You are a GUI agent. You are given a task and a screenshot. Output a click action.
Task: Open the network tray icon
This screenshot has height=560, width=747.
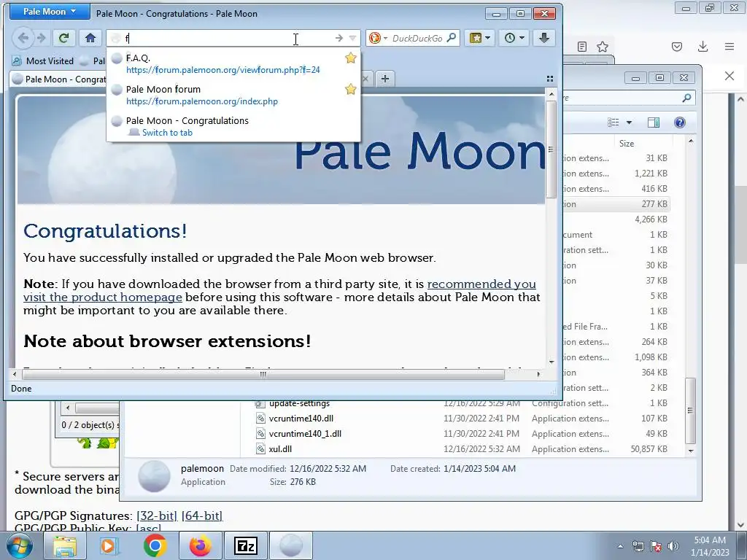638,547
